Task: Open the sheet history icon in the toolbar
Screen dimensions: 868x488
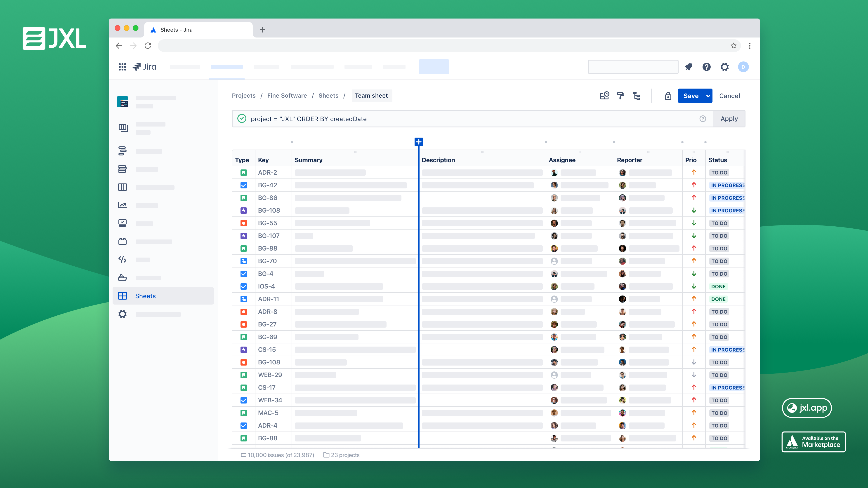Action: [604, 96]
